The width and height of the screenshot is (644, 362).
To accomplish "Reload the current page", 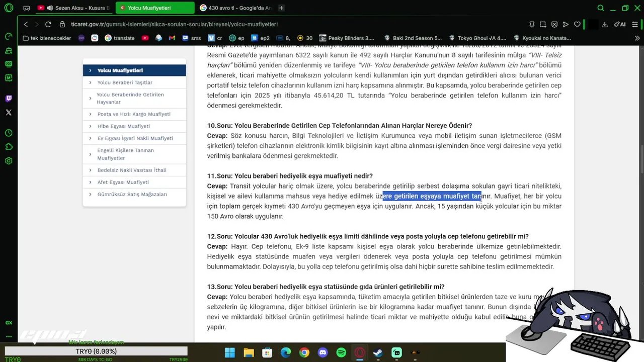I will click(x=48, y=24).
